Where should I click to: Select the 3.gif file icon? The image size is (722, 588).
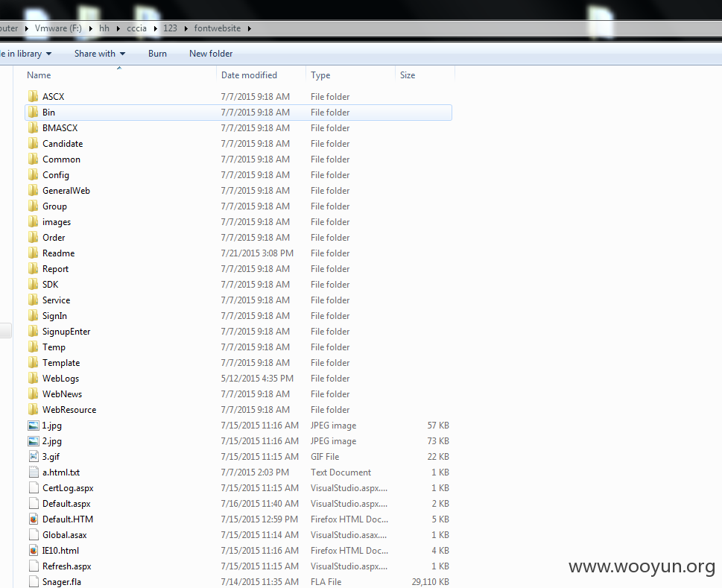(x=33, y=456)
